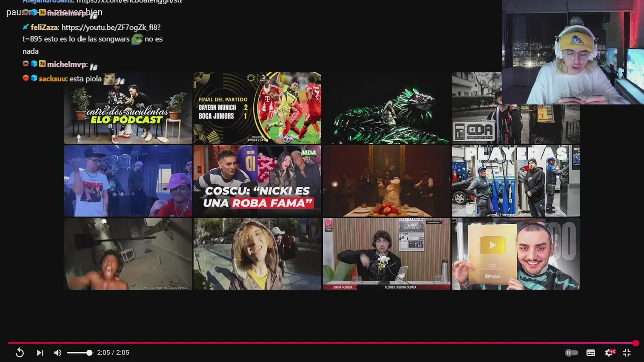Open the 4K settings gear menu
Screen dimensions: 644x362
(610, 353)
